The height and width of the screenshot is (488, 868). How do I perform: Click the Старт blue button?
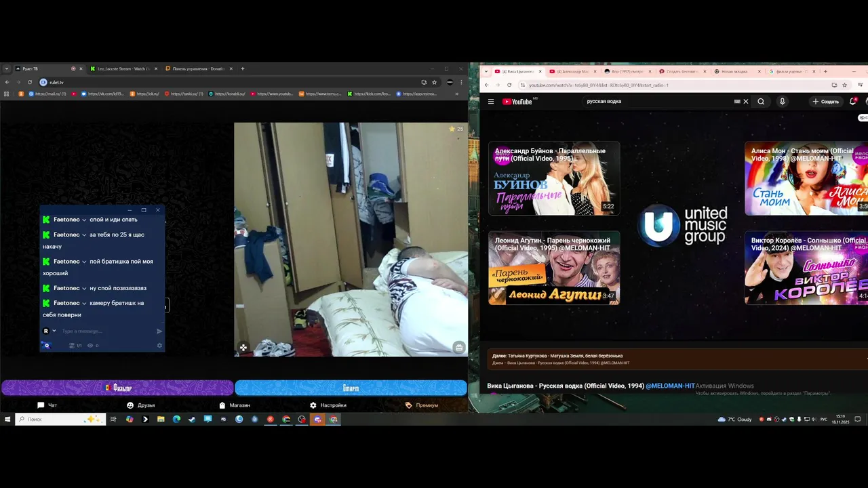(x=351, y=388)
